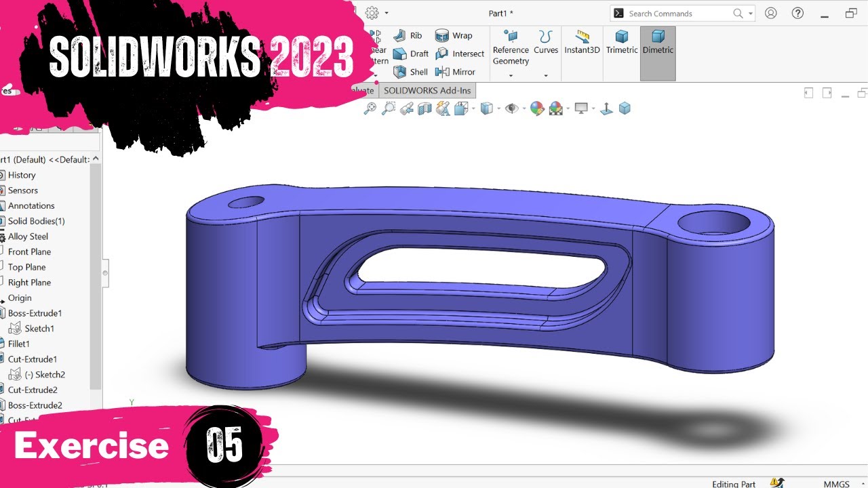Screen dimensions: 868x488
Task: Click the triad axis icon in view toolbar
Action: point(607,108)
